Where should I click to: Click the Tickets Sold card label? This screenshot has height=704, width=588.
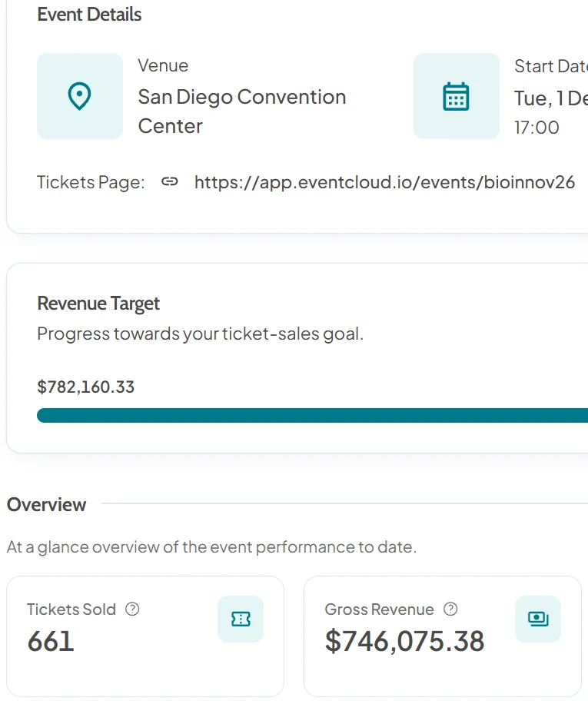pos(71,609)
